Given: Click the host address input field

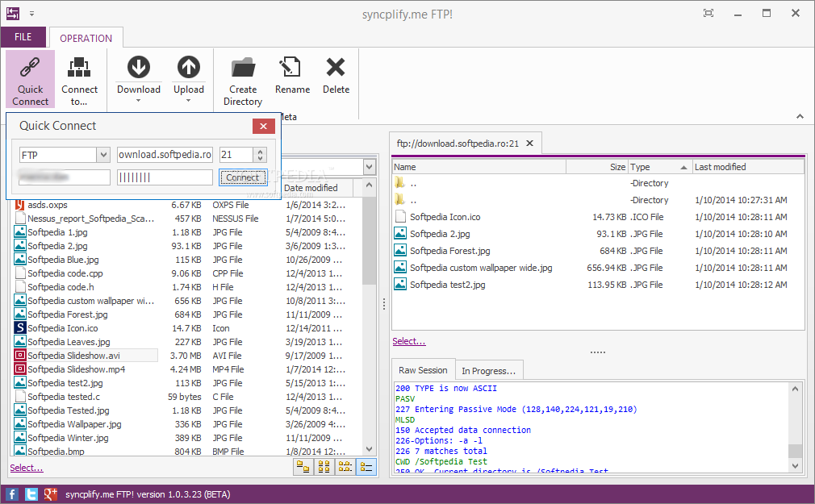Looking at the screenshot, I should [x=165, y=154].
